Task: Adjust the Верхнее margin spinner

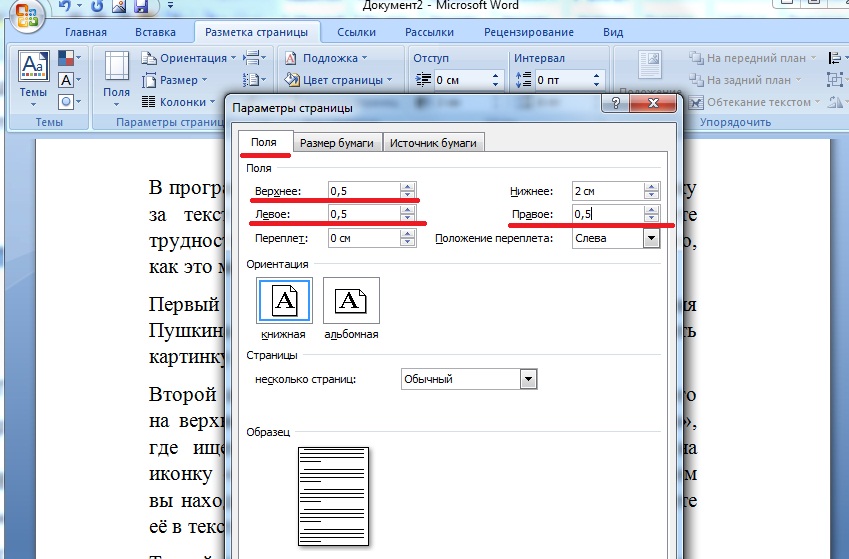Action: [x=408, y=191]
